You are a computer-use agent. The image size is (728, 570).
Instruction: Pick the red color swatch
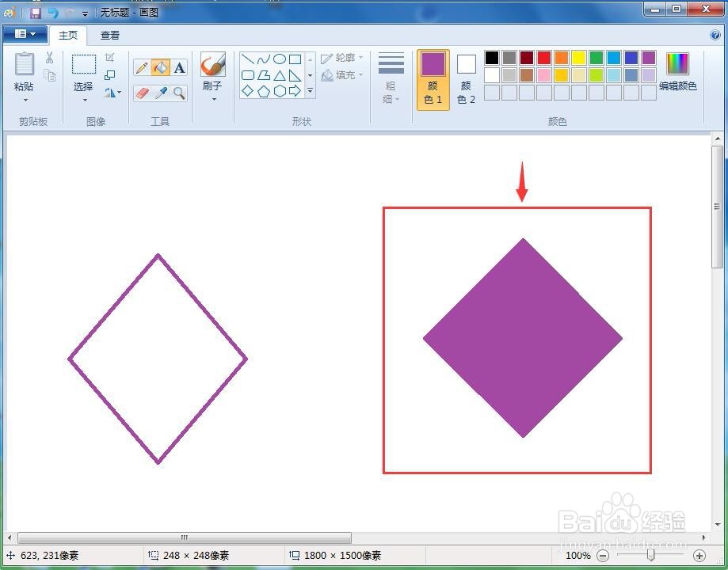coord(544,58)
